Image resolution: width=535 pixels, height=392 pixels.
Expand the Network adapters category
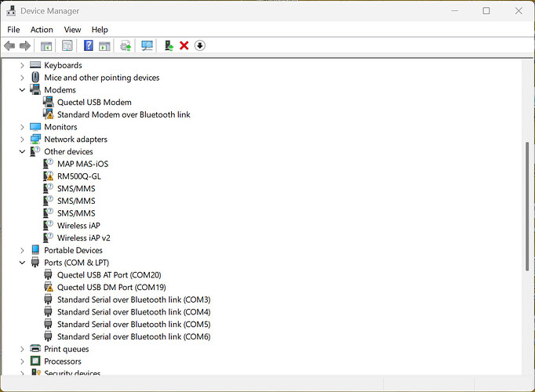23,140
